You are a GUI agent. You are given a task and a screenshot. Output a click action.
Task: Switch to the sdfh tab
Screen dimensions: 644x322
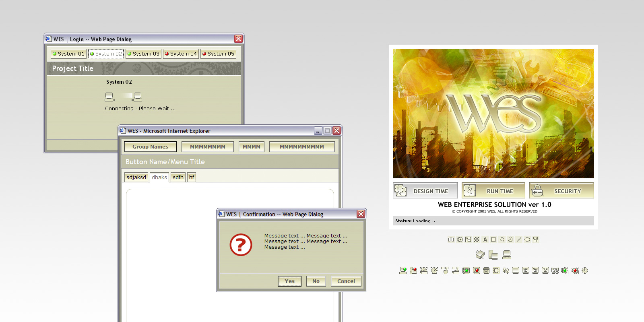pyautogui.click(x=178, y=177)
